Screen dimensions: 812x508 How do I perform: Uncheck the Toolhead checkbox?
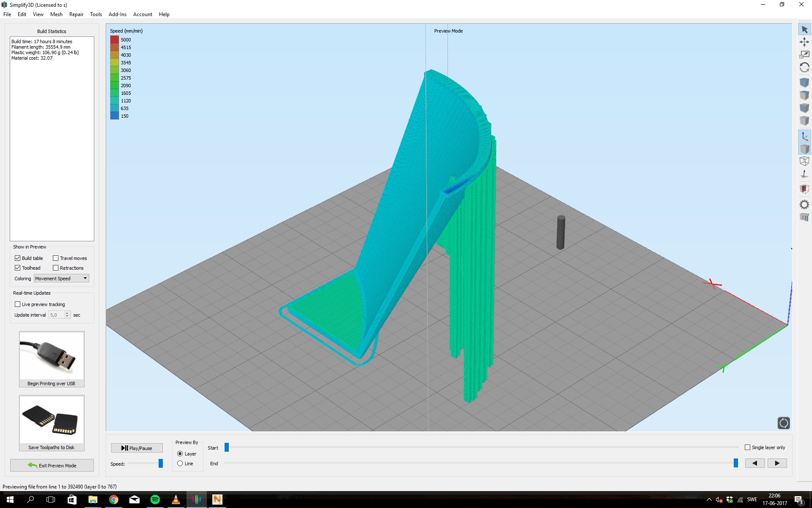pyautogui.click(x=18, y=268)
